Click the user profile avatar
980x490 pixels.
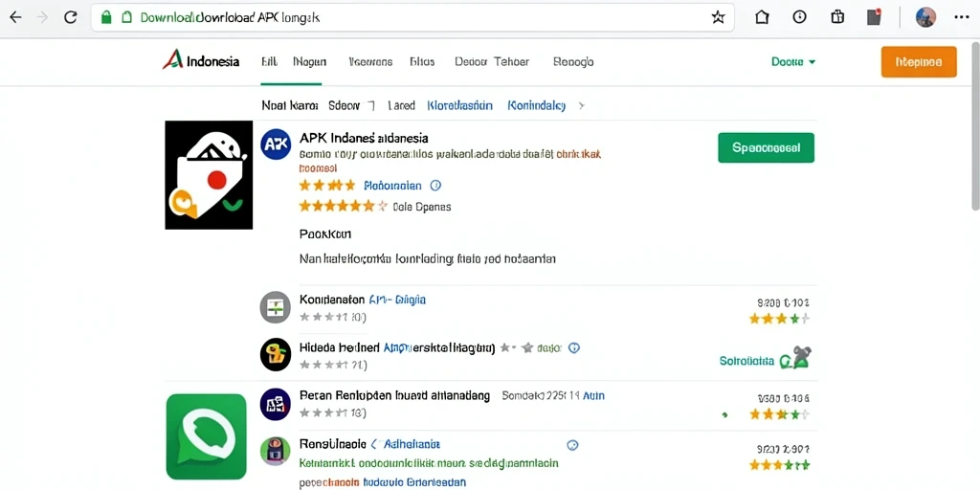coord(925,17)
